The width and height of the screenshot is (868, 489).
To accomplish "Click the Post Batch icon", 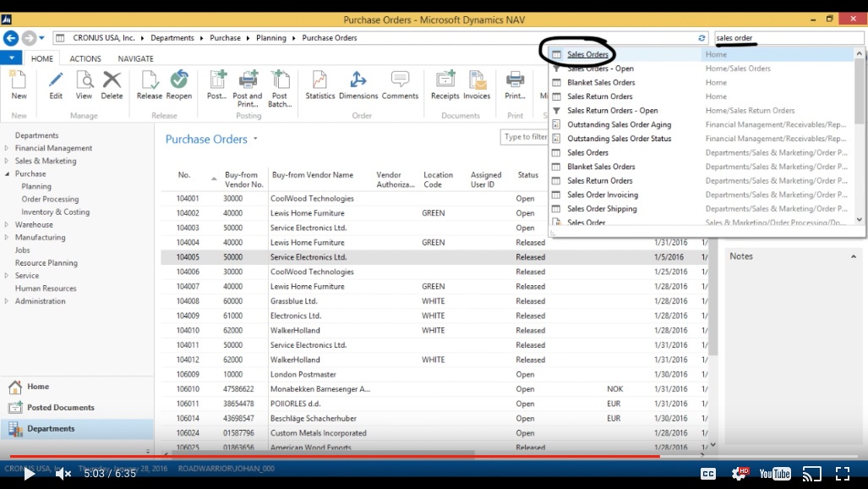I will pyautogui.click(x=280, y=80).
